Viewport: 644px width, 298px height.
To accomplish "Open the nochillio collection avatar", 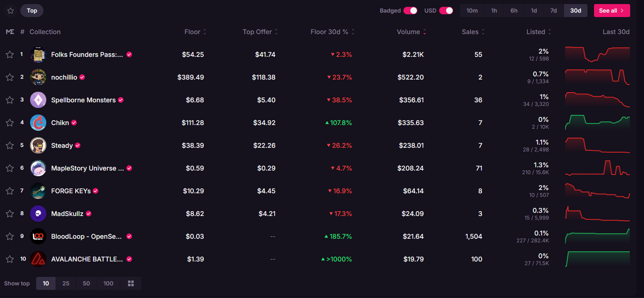I will tap(38, 77).
